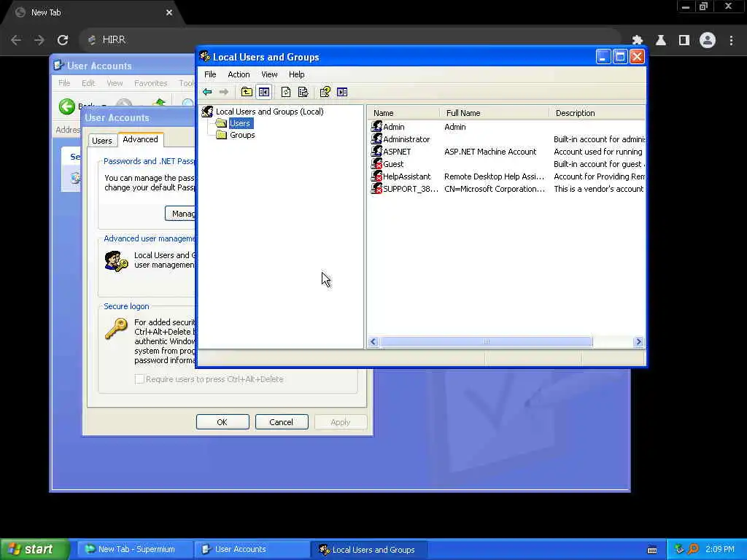Select the Users node in the console tree
747x560 pixels.
(240, 123)
